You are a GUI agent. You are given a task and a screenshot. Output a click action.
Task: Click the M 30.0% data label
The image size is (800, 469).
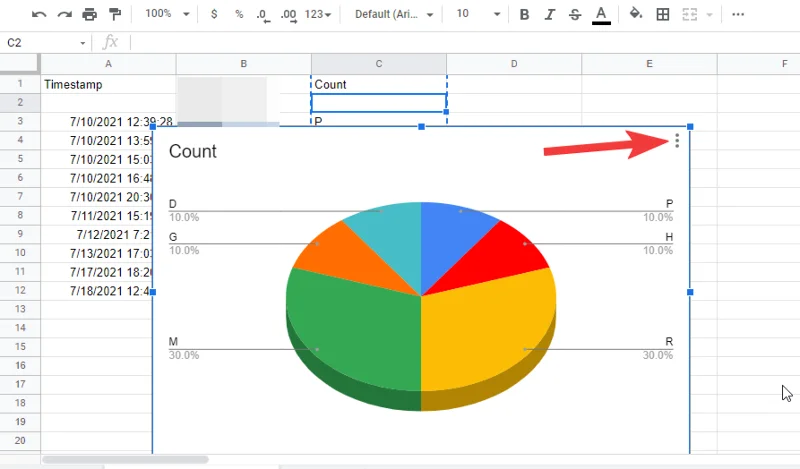184,348
